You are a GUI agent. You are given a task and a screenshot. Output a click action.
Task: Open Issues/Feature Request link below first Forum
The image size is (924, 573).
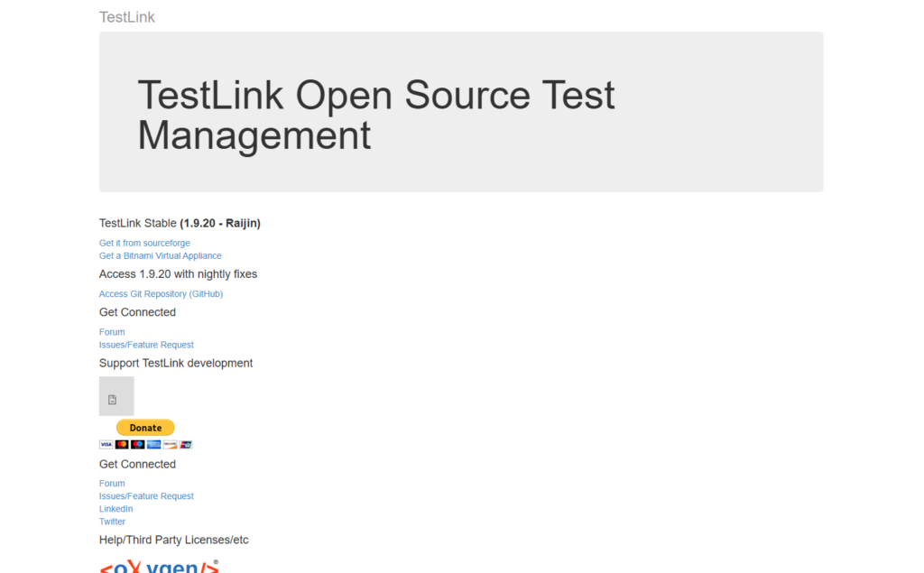[146, 345]
